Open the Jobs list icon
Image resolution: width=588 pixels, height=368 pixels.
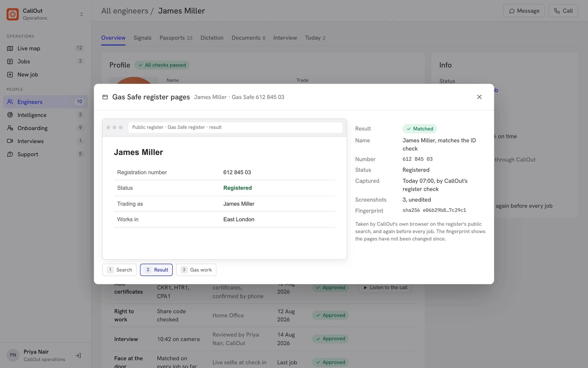(x=10, y=61)
